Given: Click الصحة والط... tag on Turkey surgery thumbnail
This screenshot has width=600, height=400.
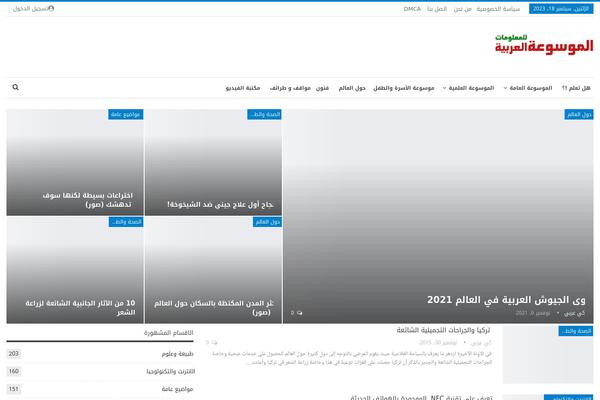Looking at the screenshot, I should tap(576, 331).
